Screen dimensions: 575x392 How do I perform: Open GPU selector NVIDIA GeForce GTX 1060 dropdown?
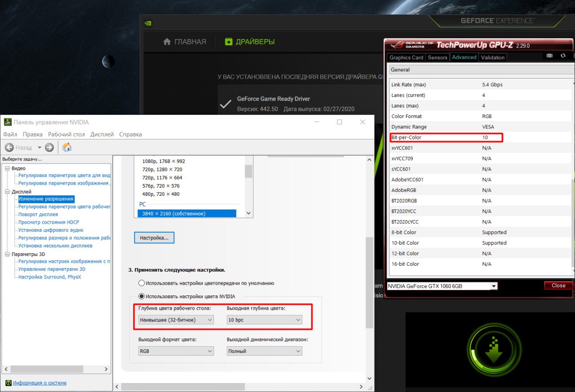point(442,286)
